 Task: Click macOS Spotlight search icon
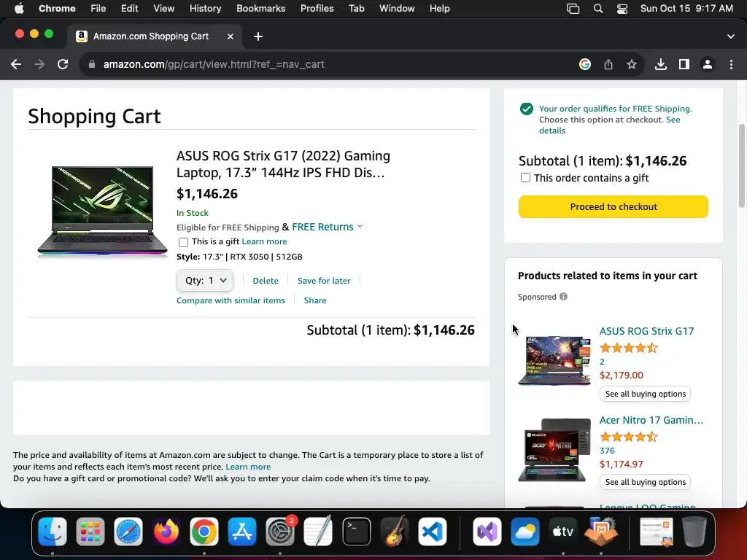point(598,9)
